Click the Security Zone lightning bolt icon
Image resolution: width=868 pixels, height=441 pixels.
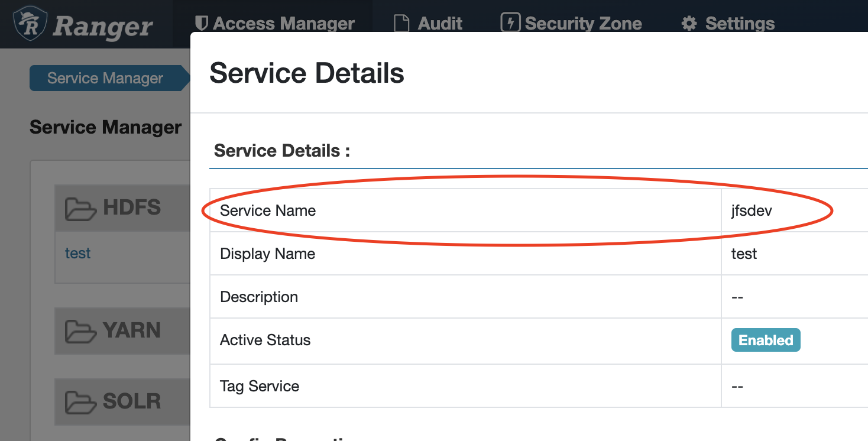click(x=509, y=23)
